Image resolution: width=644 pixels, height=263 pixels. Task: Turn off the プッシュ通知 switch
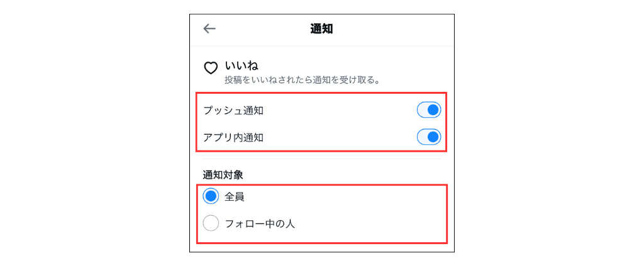coord(428,110)
